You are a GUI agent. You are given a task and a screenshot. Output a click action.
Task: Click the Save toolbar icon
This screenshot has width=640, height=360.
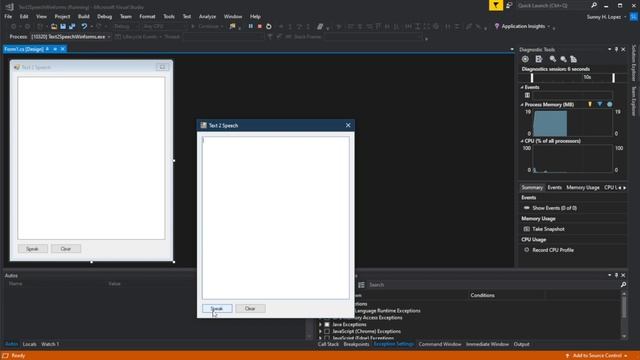click(63, 27)
